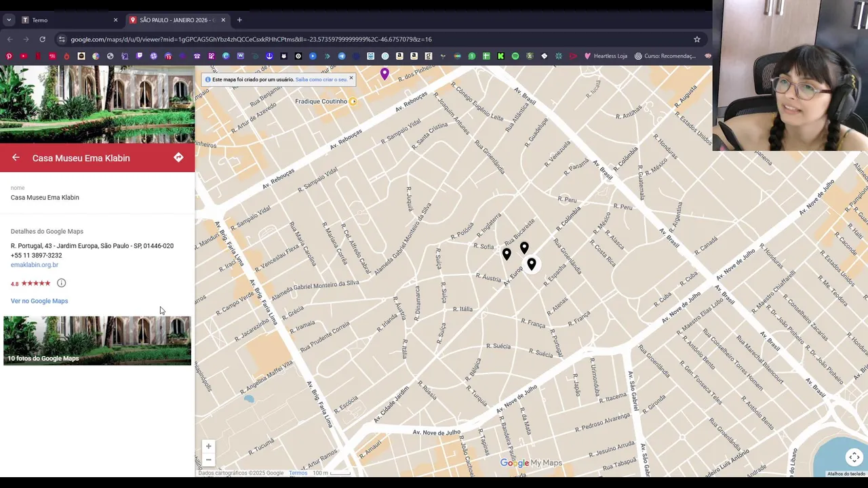Click Ver no Google Maps link
Image resolution: width=868 pixels, height=488 pixels.
pos(39,301)
